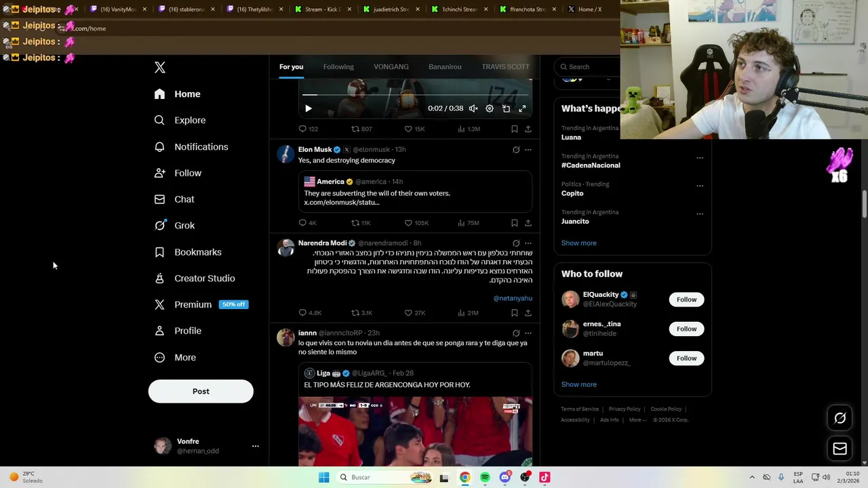Click the Search input field
Viewport: 868px width, 488px height.
(x=587, y=66)
